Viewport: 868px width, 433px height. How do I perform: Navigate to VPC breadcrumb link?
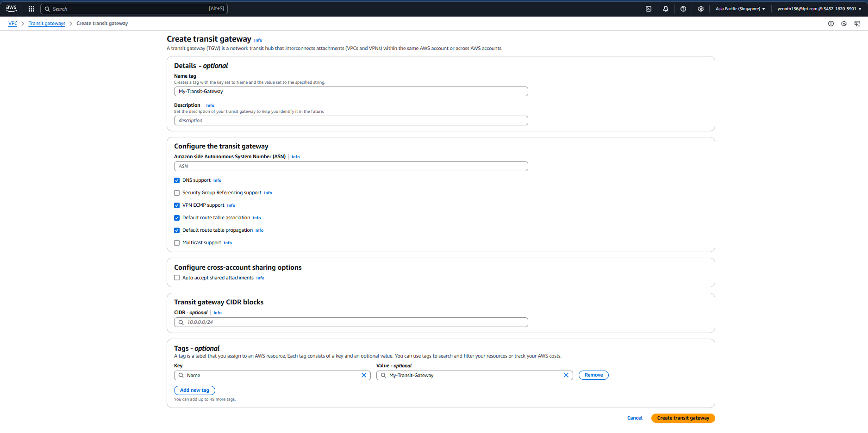[x=13, y=24]
